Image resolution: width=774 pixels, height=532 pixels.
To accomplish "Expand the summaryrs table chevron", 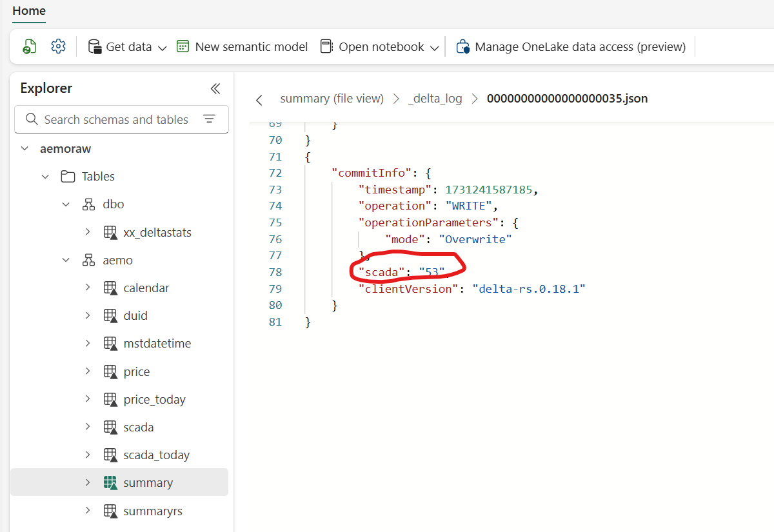I will click(x=87, y=511).
